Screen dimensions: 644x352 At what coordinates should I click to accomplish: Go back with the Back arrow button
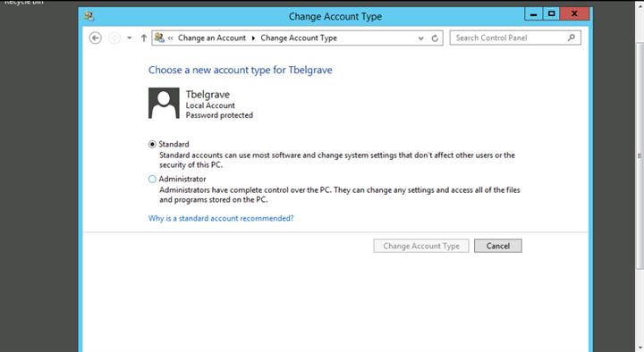pos(96,38)
